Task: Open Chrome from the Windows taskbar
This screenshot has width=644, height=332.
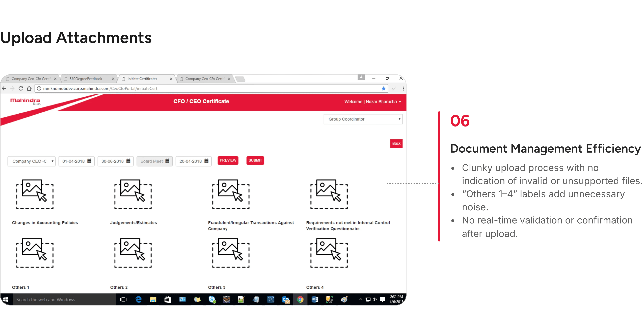Action: point(300,299)
